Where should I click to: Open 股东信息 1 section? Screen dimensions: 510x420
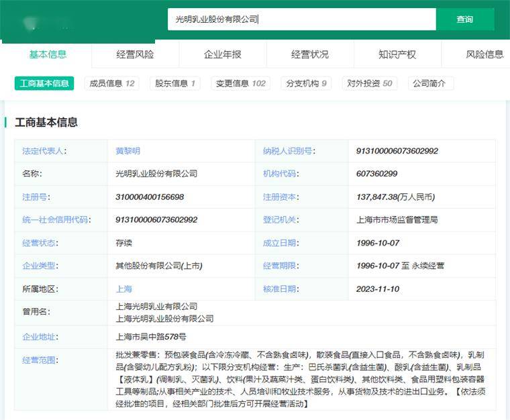(175, 83)
